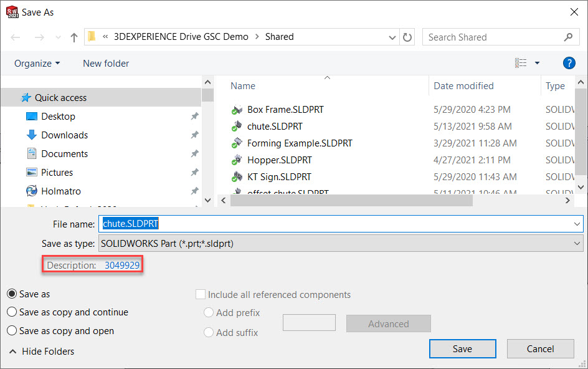588x369 pixels.
Task: Unpin Downloads via its pin icon
Action: pyautogui.click(x=194, y=135)
